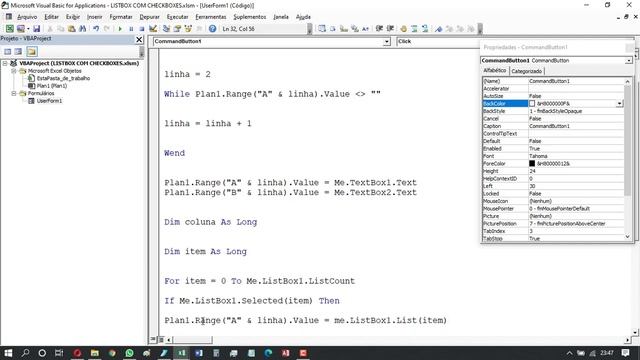Click Toggle Folders icon in Project panel
The image size is (640, 360).
click(x=32, y=51)
